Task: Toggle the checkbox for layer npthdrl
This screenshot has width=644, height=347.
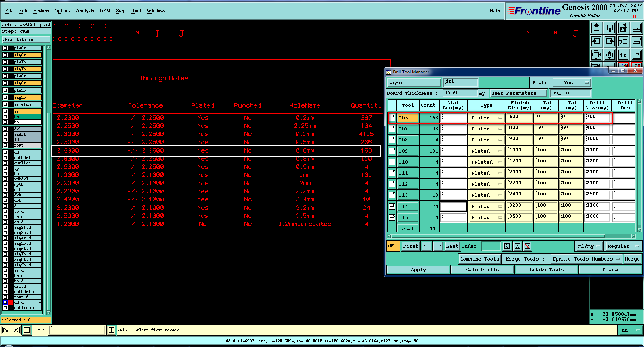Action: (x=5, y=158)
